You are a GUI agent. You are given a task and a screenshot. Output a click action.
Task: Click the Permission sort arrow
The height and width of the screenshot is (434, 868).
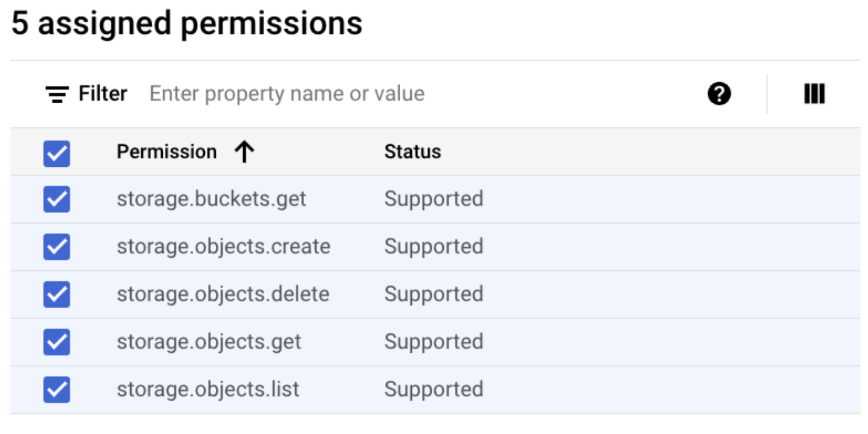coord(244,152)
